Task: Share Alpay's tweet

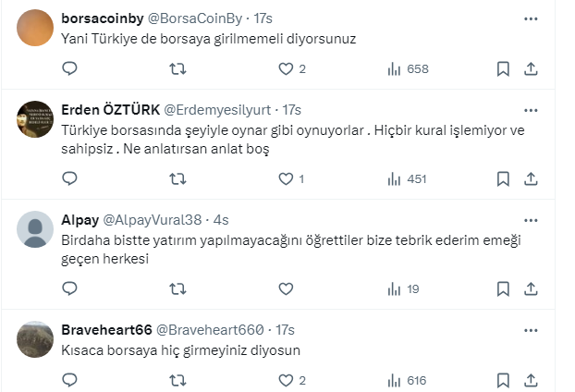Action: click(x=532, y=288)
